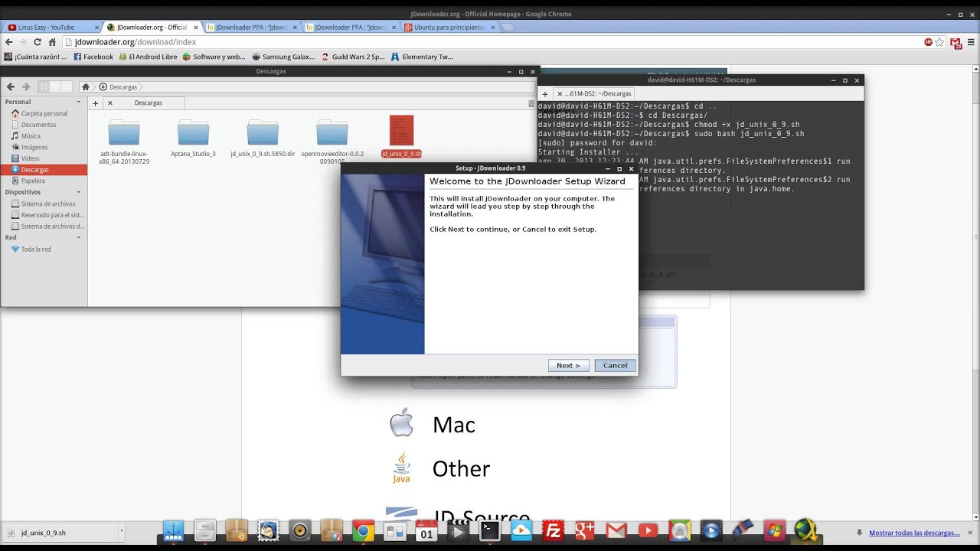Go back in Descargas file manager
The height and width of the screenshot is (551, 980).
point(11,86)
